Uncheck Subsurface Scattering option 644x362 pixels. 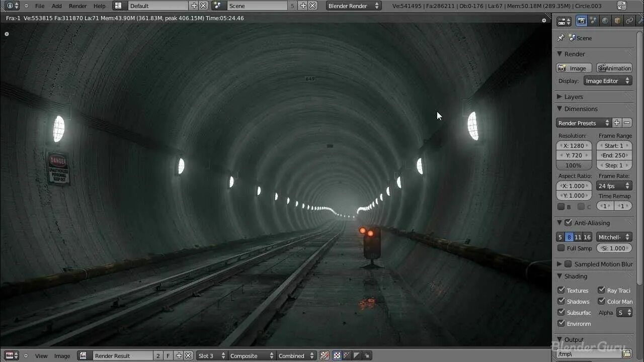point(561,312)
